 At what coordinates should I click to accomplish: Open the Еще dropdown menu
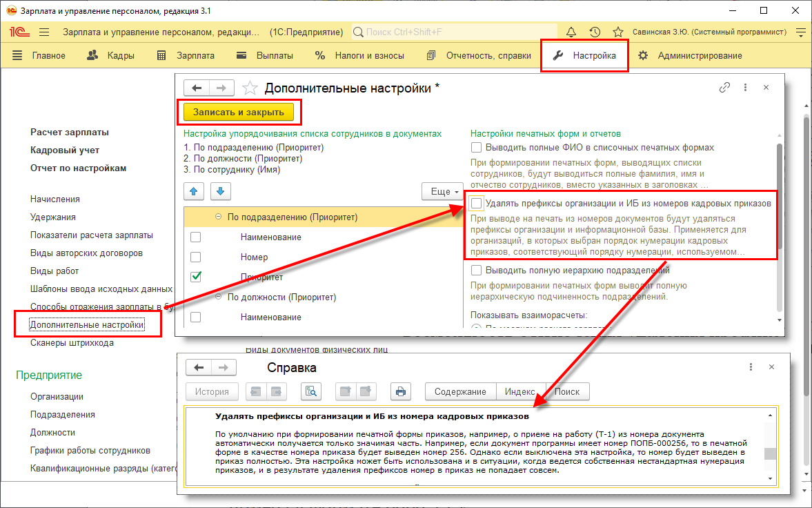coord(443,191)
